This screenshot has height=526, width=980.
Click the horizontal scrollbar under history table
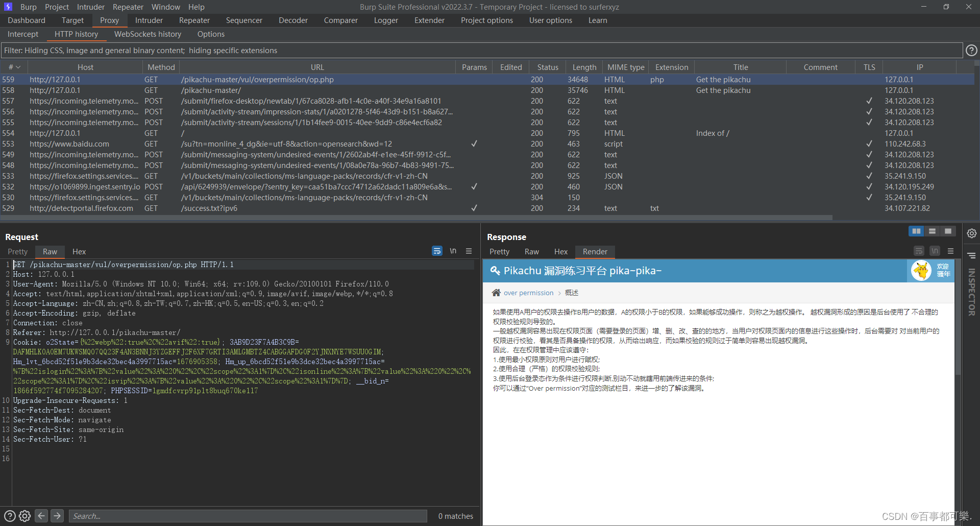[416, 218]
